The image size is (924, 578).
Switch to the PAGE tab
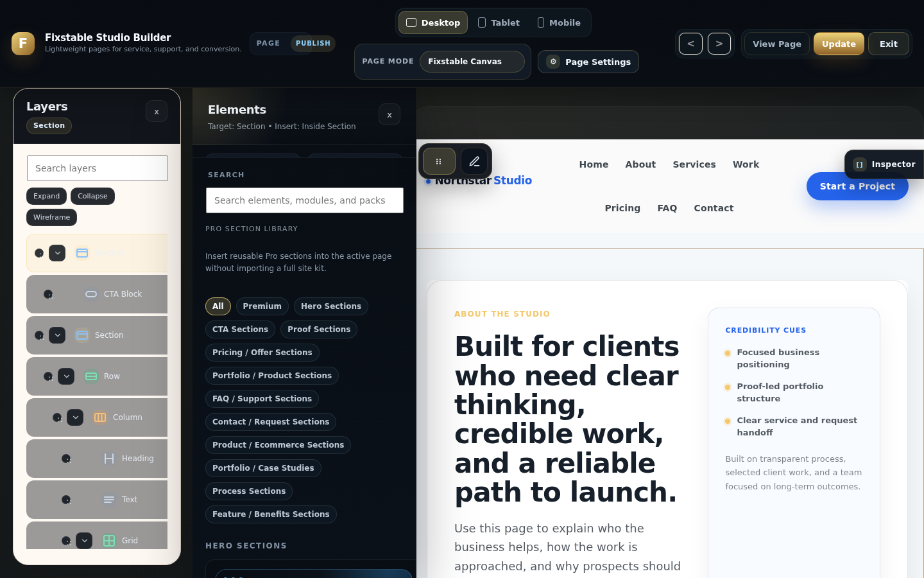click(x=268, y=44)
